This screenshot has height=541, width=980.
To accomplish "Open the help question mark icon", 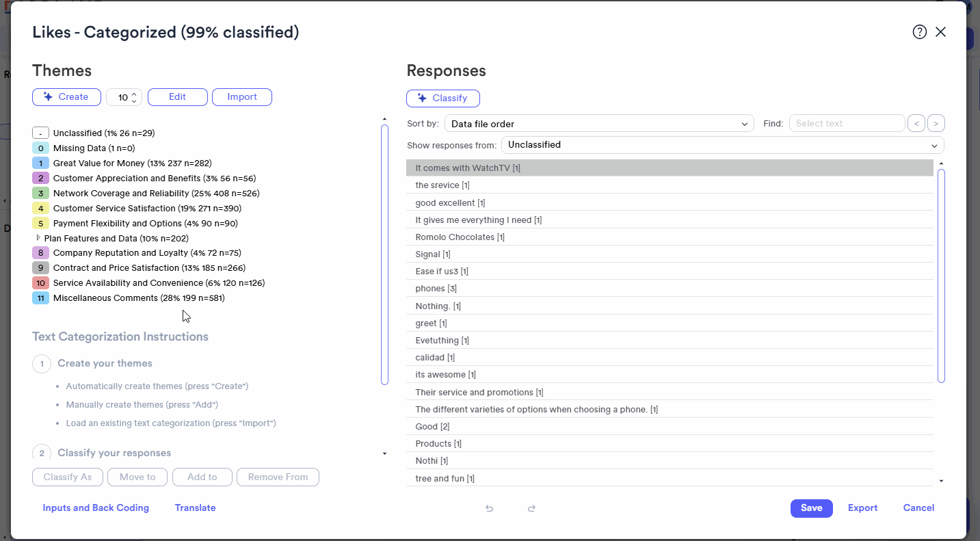I will pyautogui.click(x=920, y=32).
